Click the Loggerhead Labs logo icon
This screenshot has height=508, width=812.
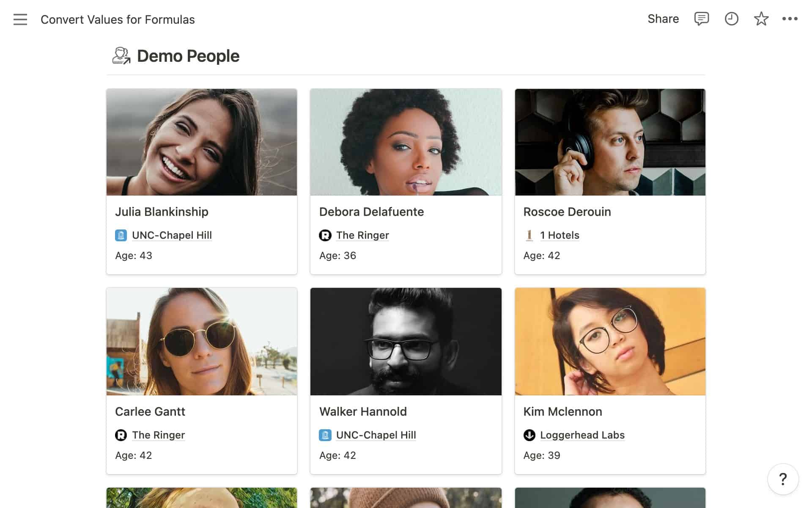click(x=529, y=435)
